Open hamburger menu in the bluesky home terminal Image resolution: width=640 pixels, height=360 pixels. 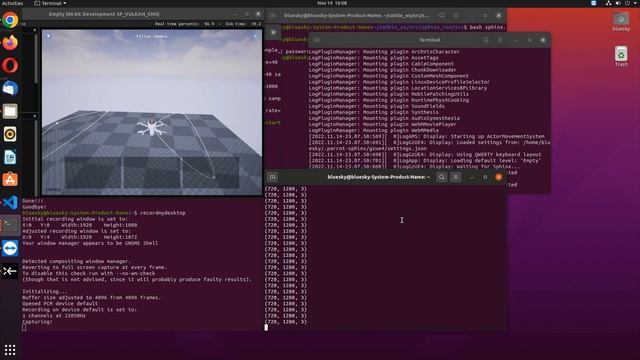(x=456, y=177)
